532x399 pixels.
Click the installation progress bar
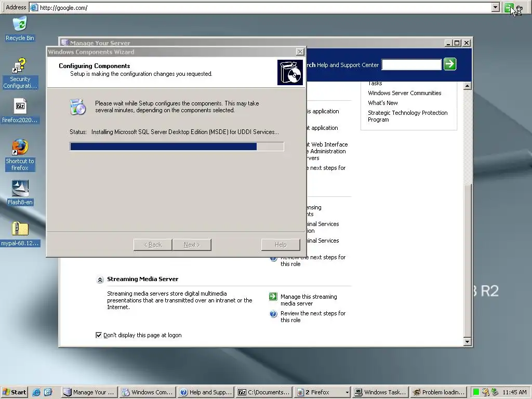coord(177,146)
